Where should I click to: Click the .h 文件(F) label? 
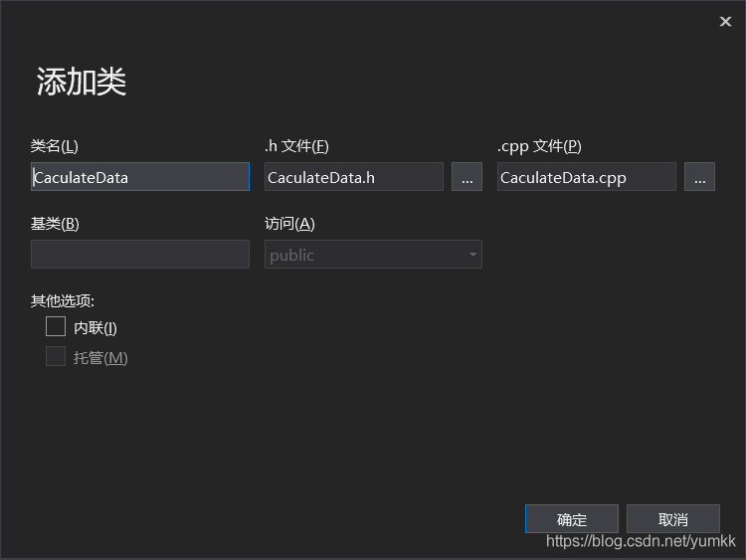click(296, 146)
